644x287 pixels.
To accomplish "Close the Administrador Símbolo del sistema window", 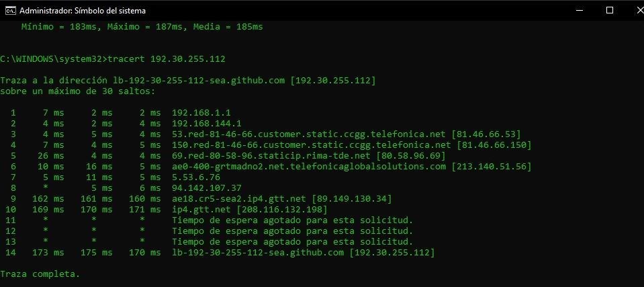I will pos(639,10).
